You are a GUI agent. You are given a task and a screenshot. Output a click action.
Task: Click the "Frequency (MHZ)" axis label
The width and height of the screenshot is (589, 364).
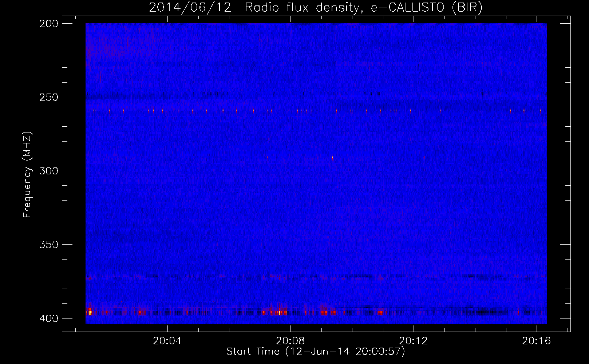(x=27, y=174)
